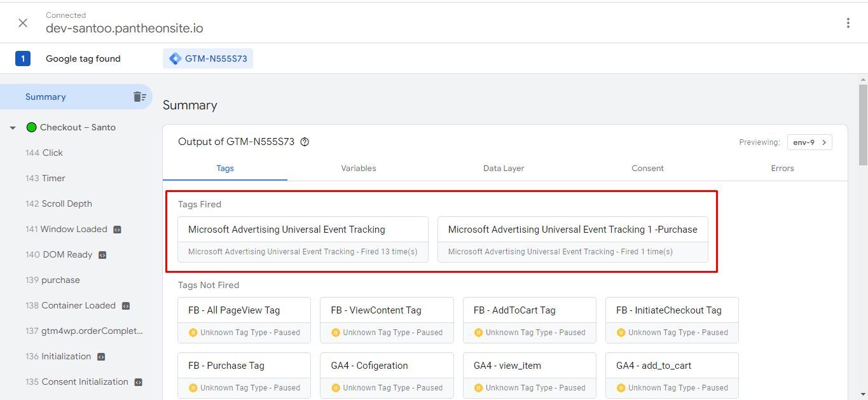
Task: Open the FB - AddToCart Tag card
Action: (x=530, y=320)
